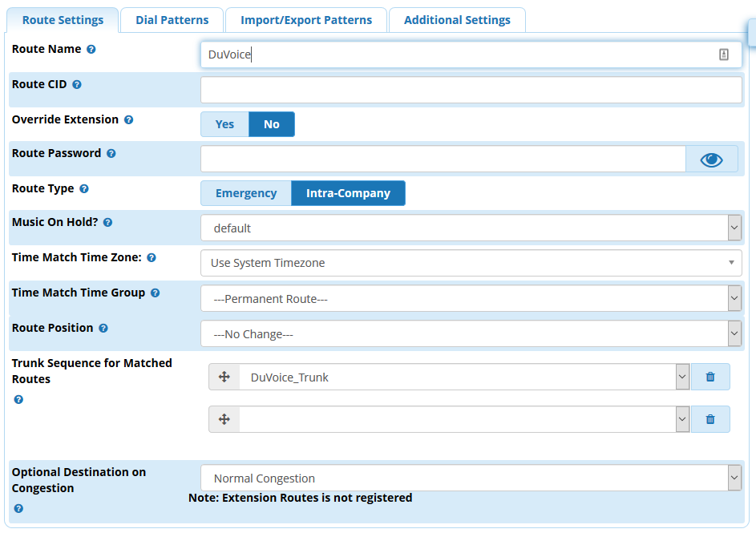756x537 pixels.
Task: Open Route Position dropdown
Action: pos(471,334)
